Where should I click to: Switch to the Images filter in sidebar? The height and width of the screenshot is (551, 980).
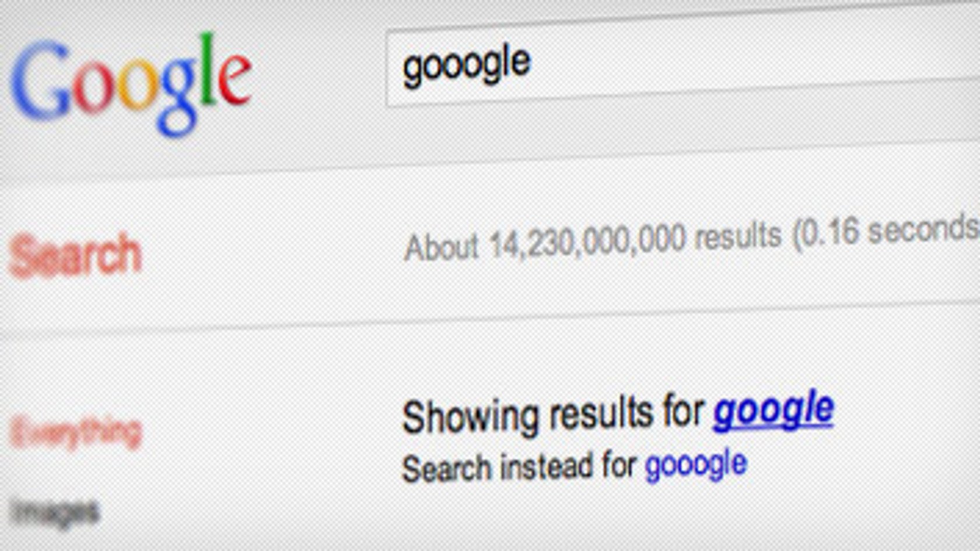click(x=55, y=513)
